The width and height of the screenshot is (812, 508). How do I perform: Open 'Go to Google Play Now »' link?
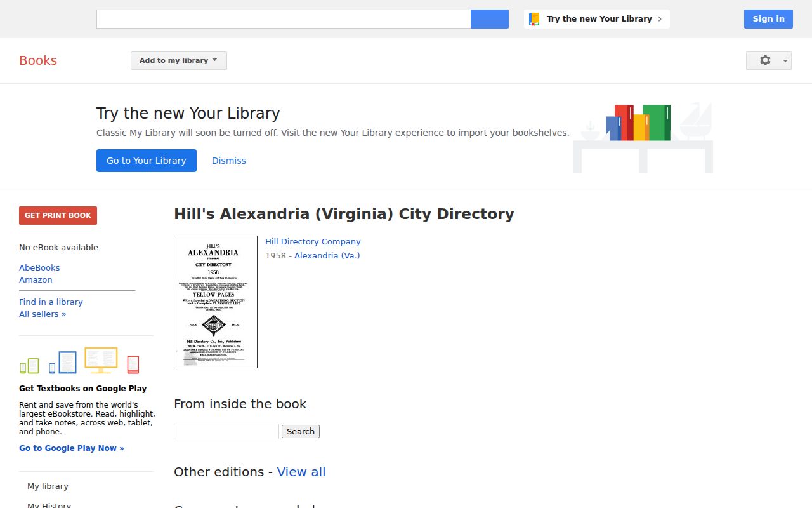[x=72, y=448]
